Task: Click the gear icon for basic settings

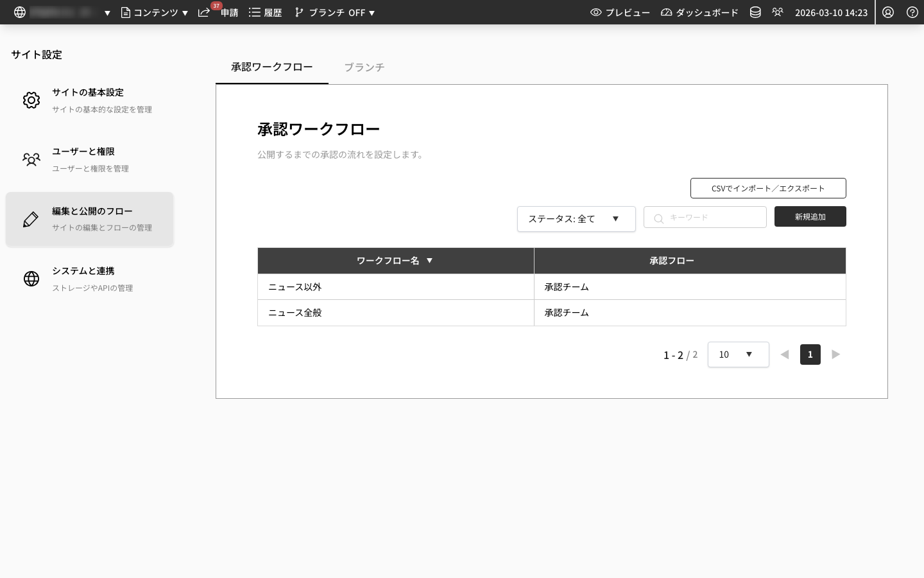Action: [31, 100]
